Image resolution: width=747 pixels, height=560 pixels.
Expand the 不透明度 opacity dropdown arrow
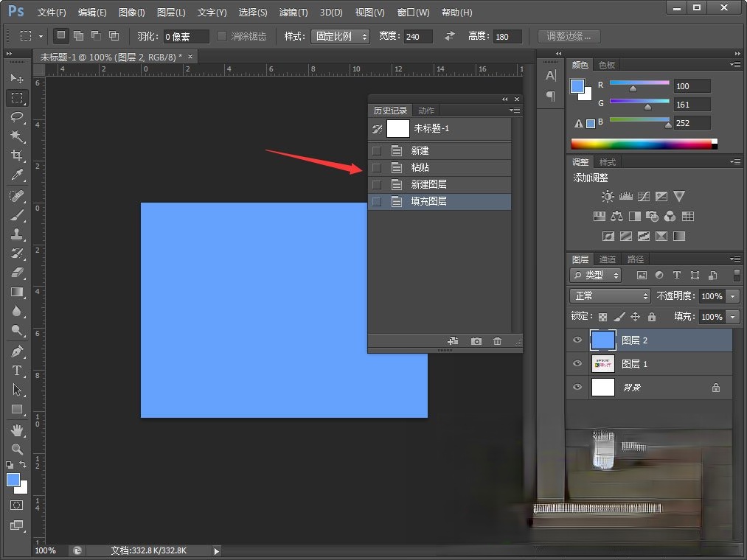[732, 295]
